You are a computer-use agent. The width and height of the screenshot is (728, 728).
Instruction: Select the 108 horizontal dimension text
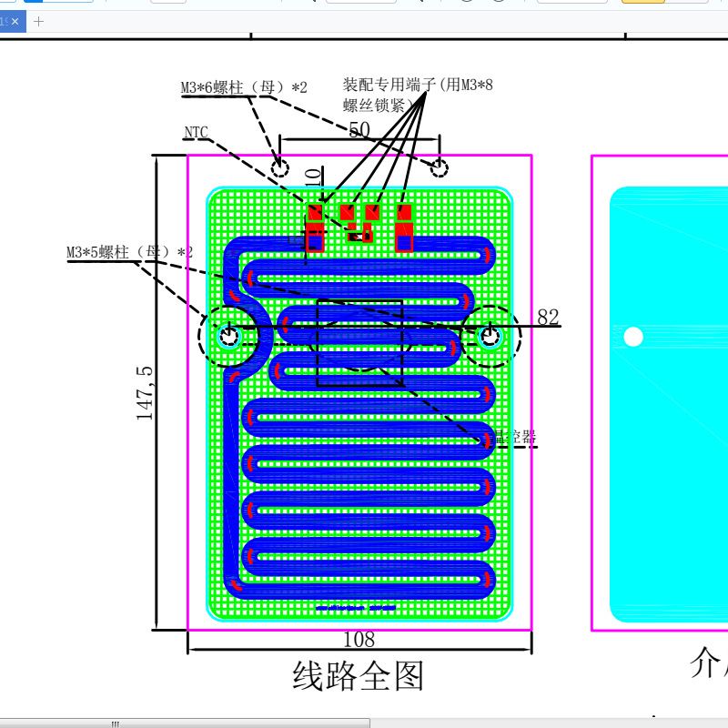tap(361, 639)
